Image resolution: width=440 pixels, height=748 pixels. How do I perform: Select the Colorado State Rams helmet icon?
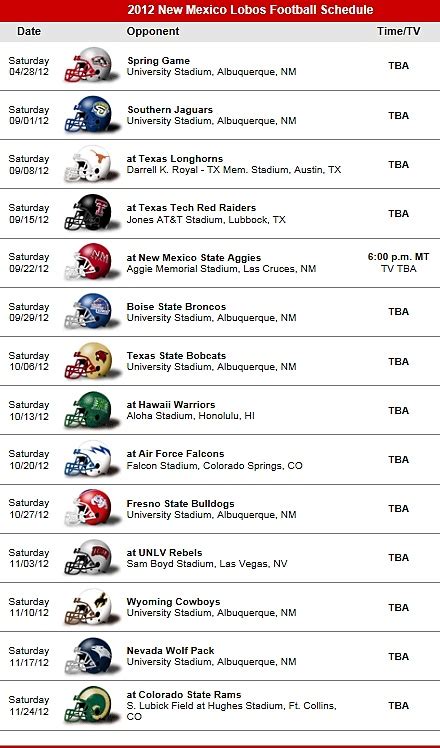[89, 705]
